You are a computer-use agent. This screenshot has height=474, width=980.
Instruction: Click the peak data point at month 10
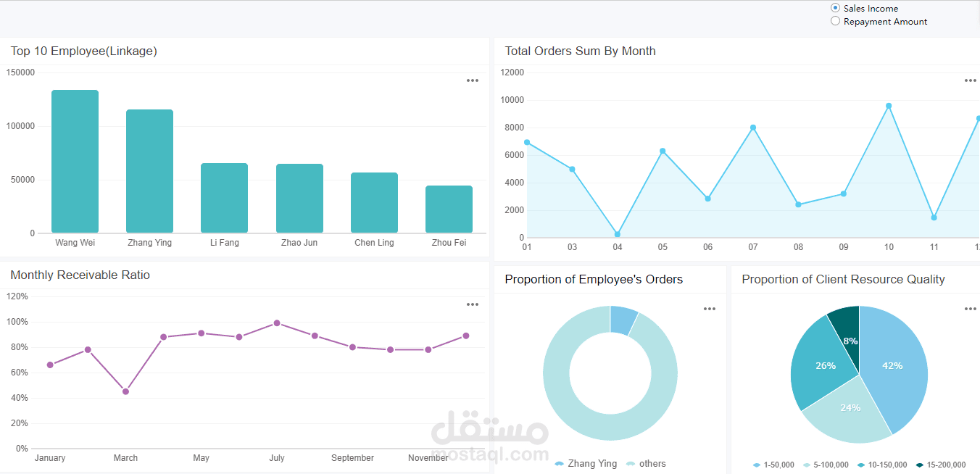point(889,105)
